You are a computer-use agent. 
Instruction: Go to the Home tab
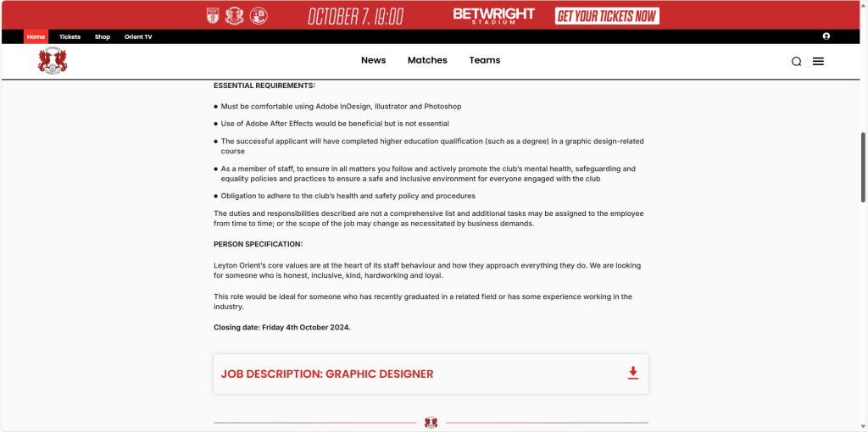tap(36, 37)
